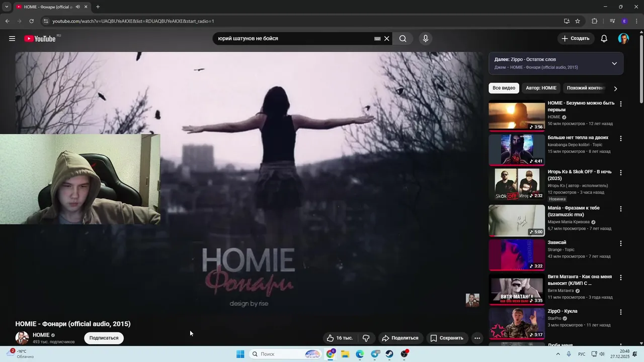Open the Chrome three-dot menu

pos(637,21)
